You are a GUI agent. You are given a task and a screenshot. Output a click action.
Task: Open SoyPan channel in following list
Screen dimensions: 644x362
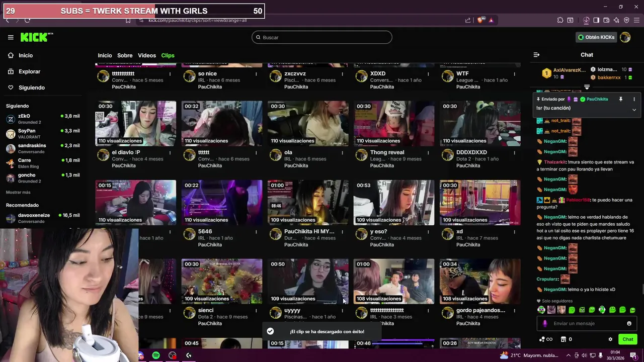click(x=42, y=134)
